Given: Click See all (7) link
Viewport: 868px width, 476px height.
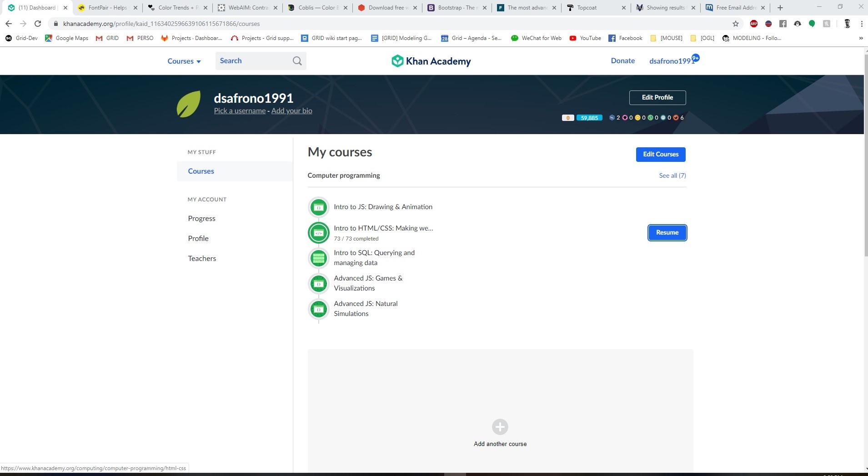Looking at the screenshot, I should pos(672,175).
